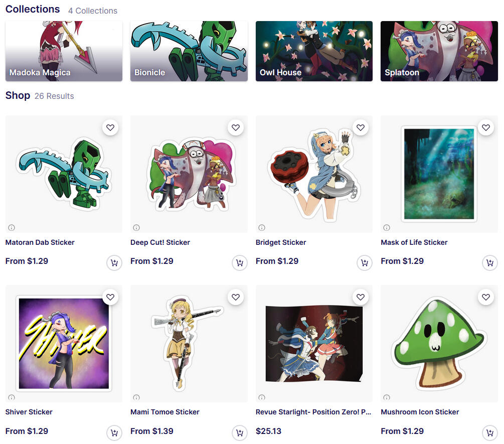Add Shiver Sticker to cart
The width and height of the screenshot is (504, 444).
[x=114, y=432]
